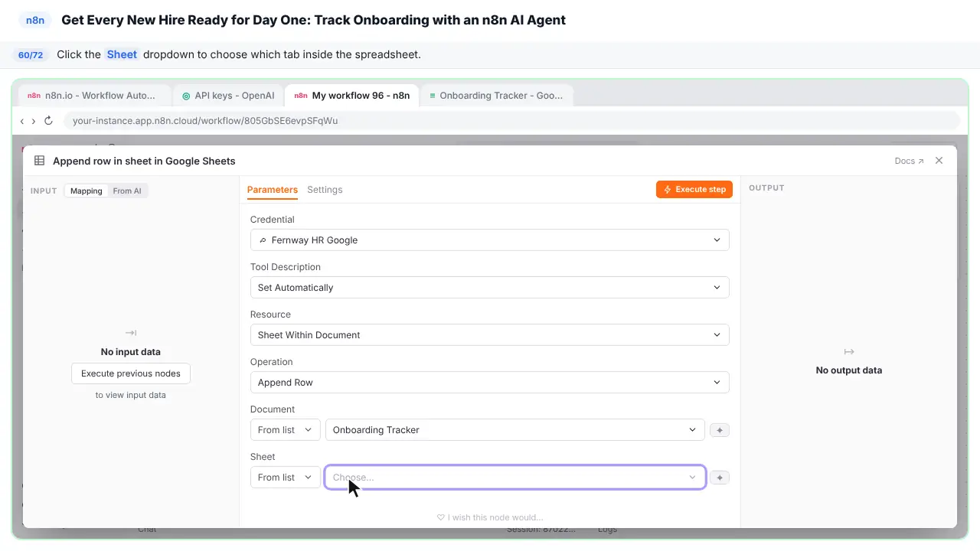Click Execute previous nodes button
980x551 pixels.
[131, 373]
